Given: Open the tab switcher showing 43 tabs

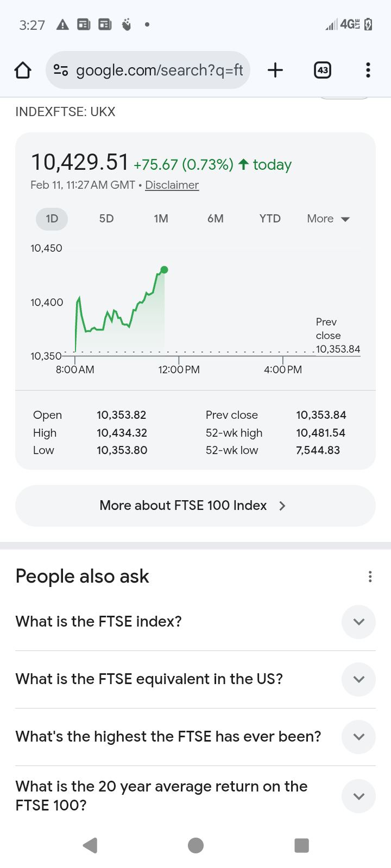Looking at the screenshot, I should tap(323, 70).
